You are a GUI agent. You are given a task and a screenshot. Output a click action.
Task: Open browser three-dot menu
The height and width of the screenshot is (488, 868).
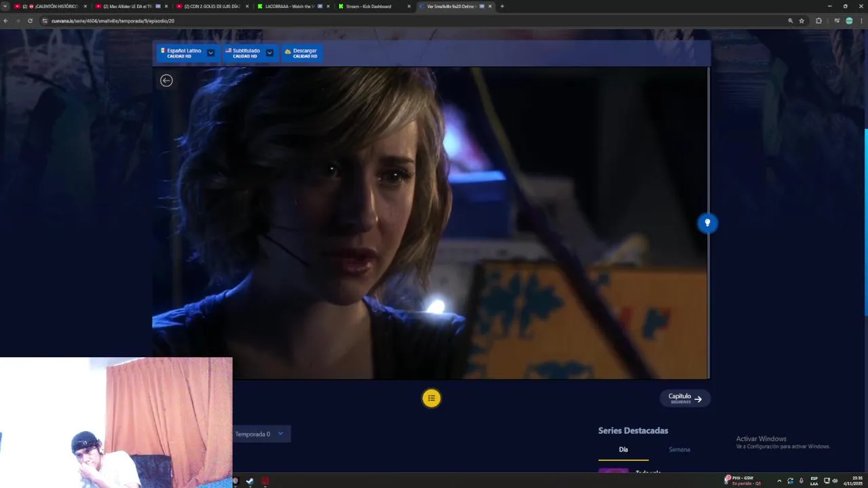[861, 21]
